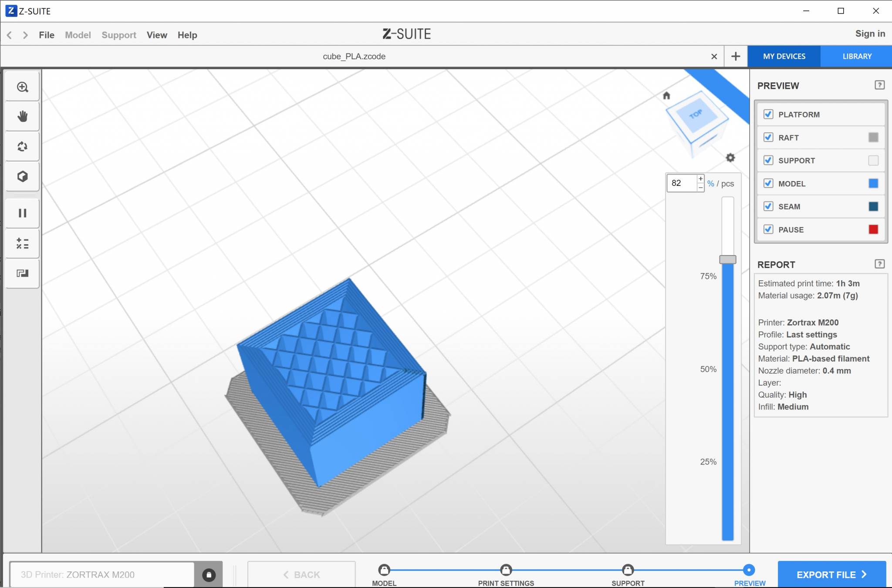Screen dimensions: 892x588
Task: Click the 'PLA-based filament' material text
Action: 831,359
